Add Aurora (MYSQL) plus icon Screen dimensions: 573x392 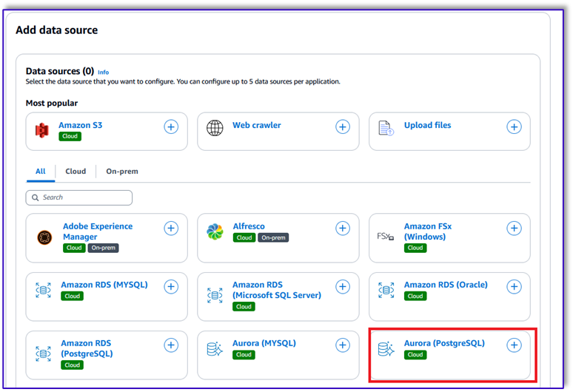coord(343,345)
